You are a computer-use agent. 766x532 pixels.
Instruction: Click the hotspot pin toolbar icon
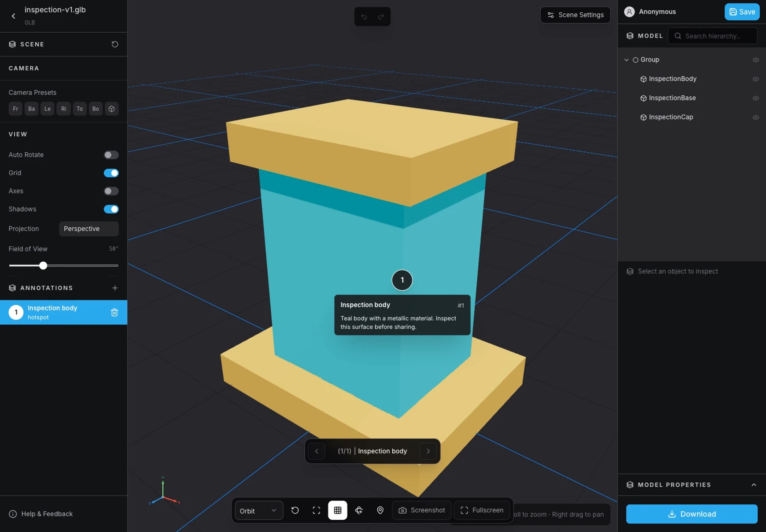(x=380, y=510)
